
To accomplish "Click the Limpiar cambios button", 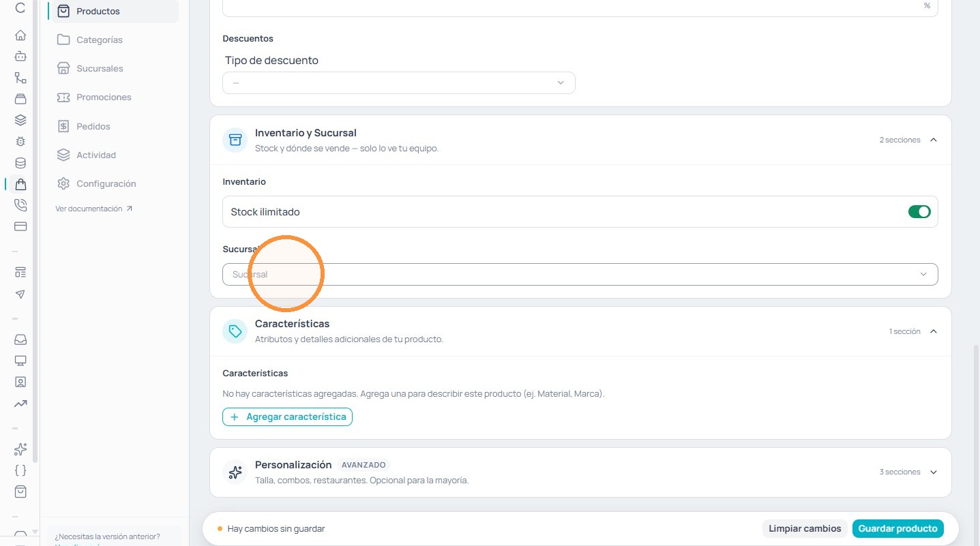I will [805, 529].
